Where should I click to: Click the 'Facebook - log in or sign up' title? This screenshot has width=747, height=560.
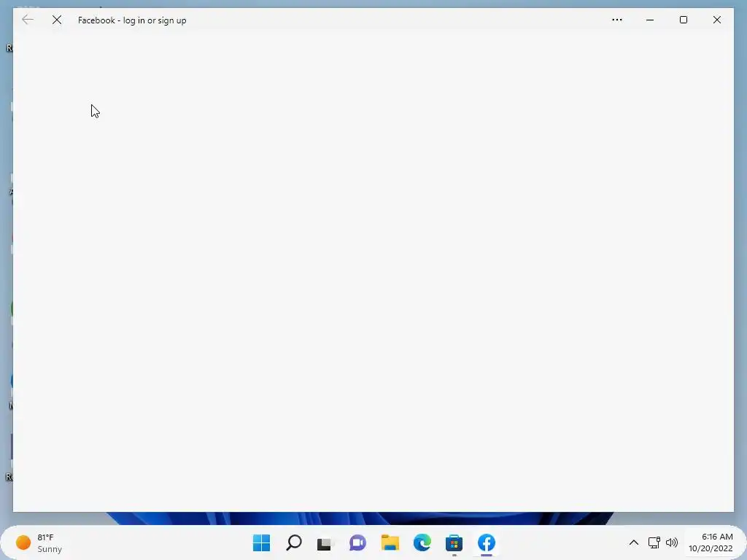(132, 20)
